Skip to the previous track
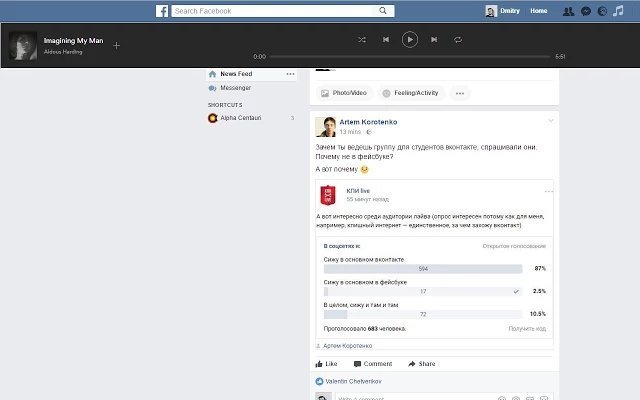640x400 pixels. point(385,39)
